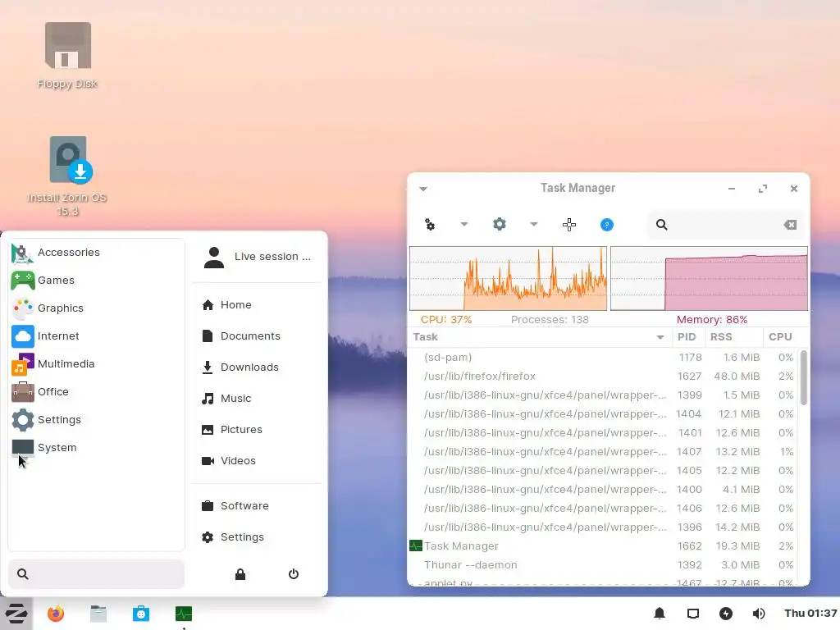Click the Task Manager process list scrollbar
The image size is (840, 630).
coord(804,377)
